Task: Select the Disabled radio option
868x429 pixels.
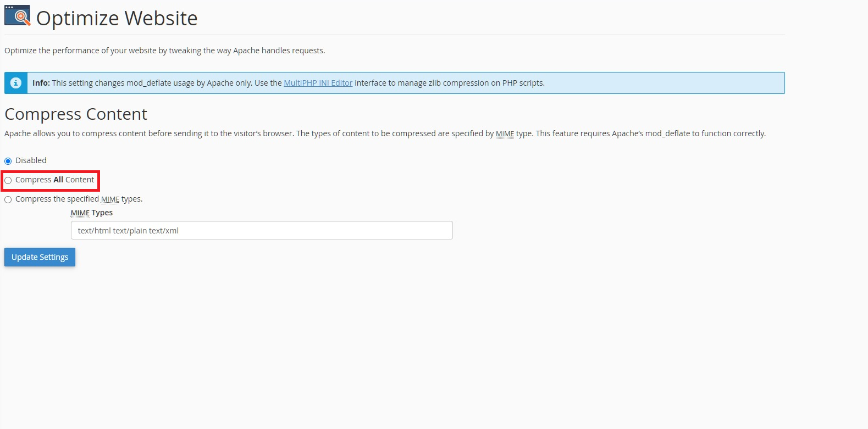Action: pos(8,161)
